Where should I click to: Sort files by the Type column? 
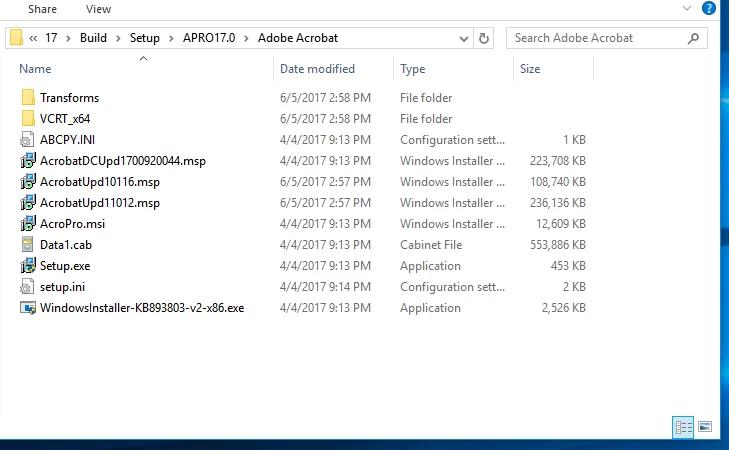[x=413, y=69]
